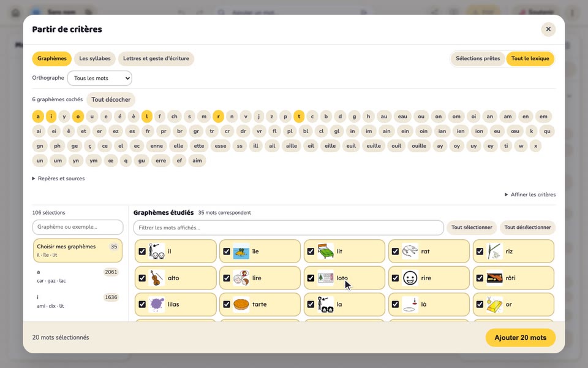Select the grapheme chip 'ch'
The width and height of the screenshot is (588, 368).
coord(175,117)
